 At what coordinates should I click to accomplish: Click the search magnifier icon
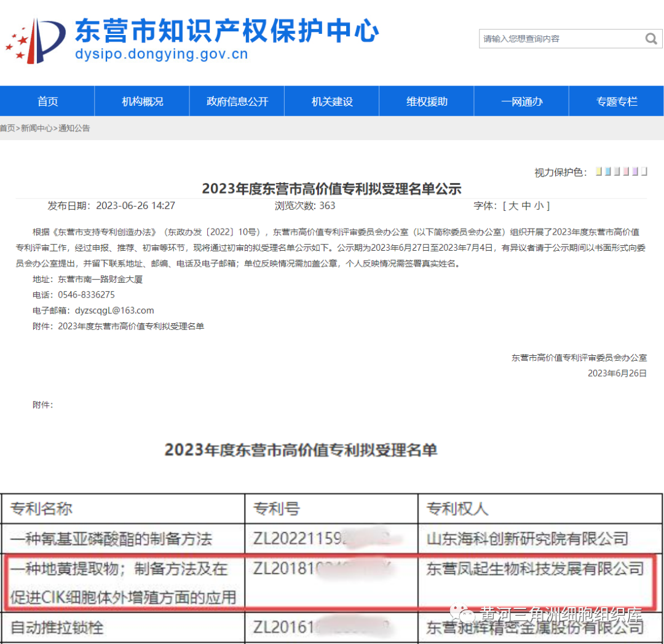(x=651, y=39)
